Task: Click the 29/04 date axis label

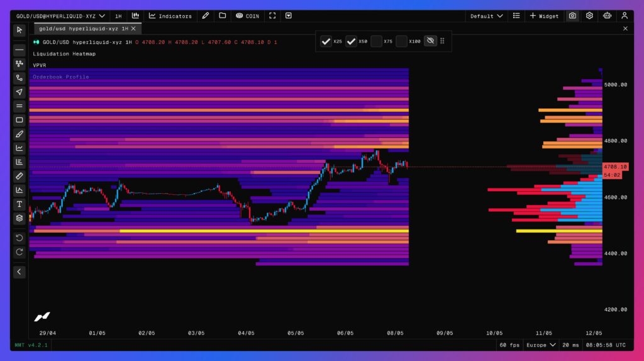Action: tap(48, 333)
